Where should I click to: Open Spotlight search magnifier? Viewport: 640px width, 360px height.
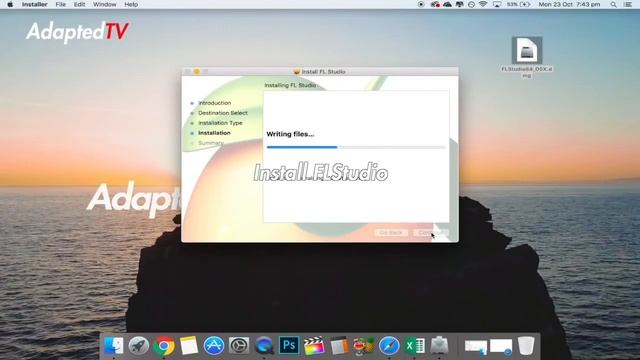[x=613, y=4]
